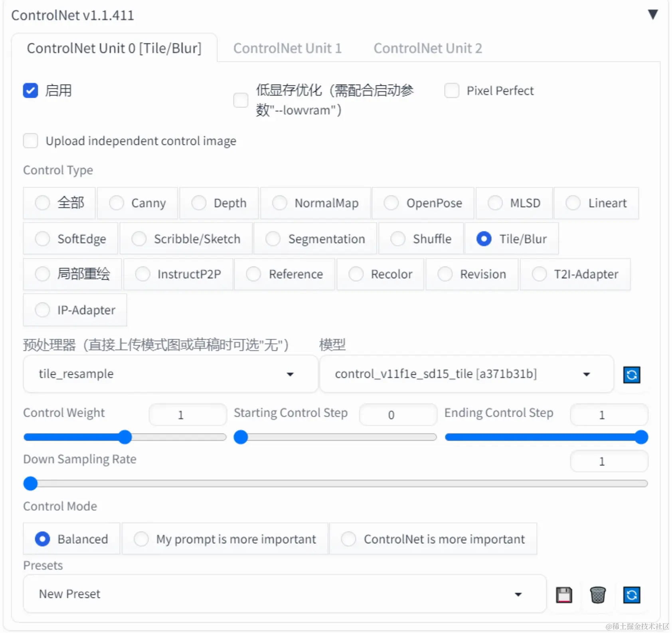Uncheck the 启用 enable checkbox
This screenshot has width=672, height=633.
coord(31,91)
